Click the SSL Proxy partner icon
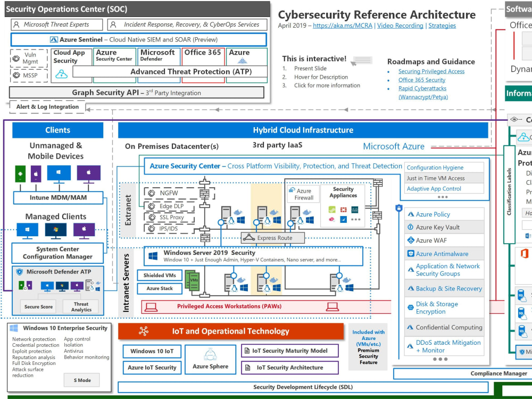Viewport: 532px width, 399px height. [152, 217]
